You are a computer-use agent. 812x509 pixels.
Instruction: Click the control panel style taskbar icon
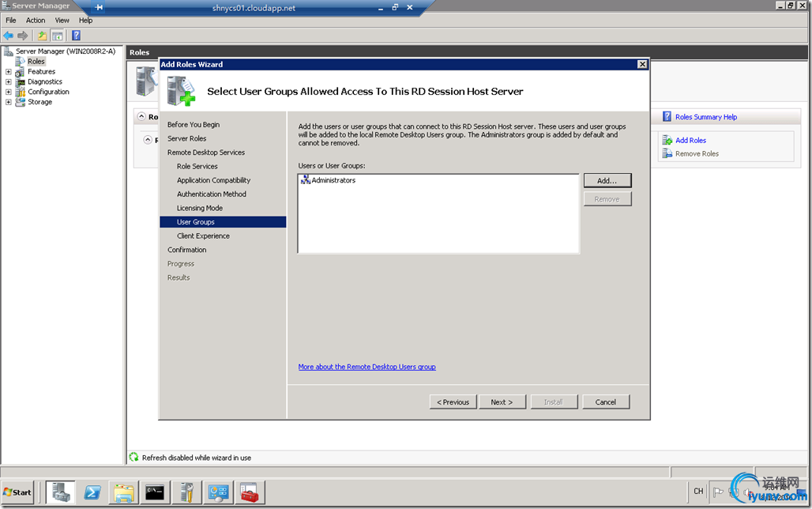(218, 492)
